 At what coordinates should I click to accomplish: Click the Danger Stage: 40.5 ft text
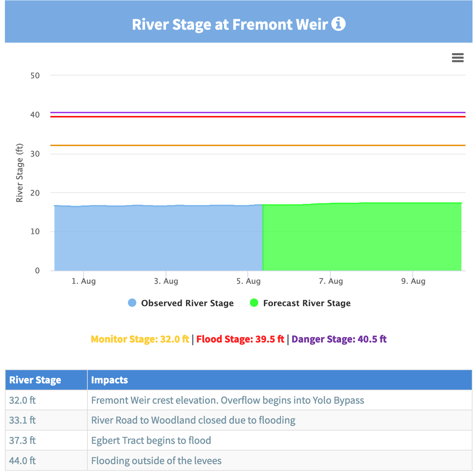(339, 339)
